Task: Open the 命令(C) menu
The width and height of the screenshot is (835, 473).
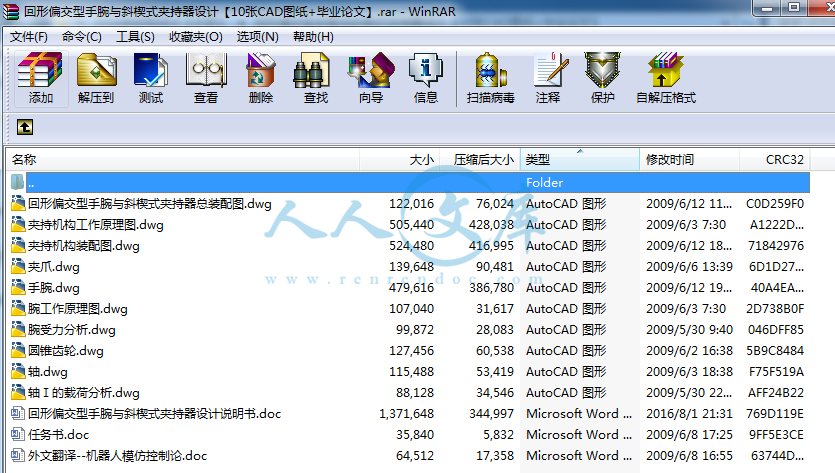Action: coord(81,37)
